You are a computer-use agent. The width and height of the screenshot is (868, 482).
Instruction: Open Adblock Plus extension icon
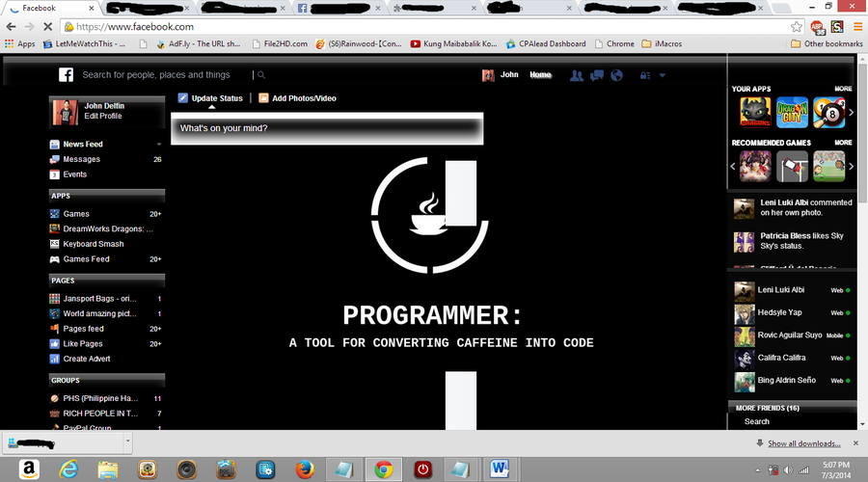tap(818, 27)
